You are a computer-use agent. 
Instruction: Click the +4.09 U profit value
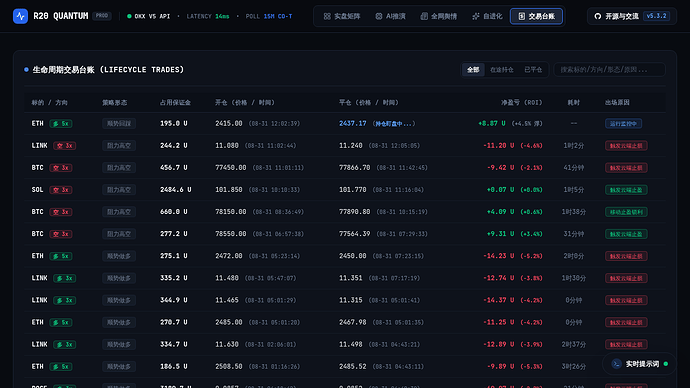click(500, 212)
